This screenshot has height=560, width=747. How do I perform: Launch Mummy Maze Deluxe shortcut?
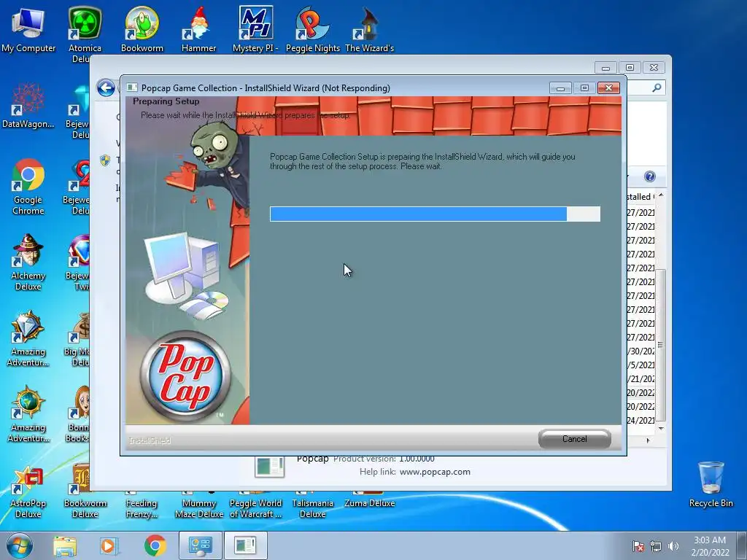click(198, 506)
